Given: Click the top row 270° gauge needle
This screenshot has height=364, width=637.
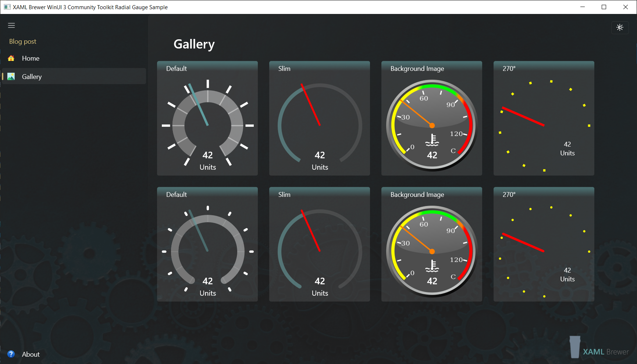Looking at the screenshot, I should [x=523, y=117].
